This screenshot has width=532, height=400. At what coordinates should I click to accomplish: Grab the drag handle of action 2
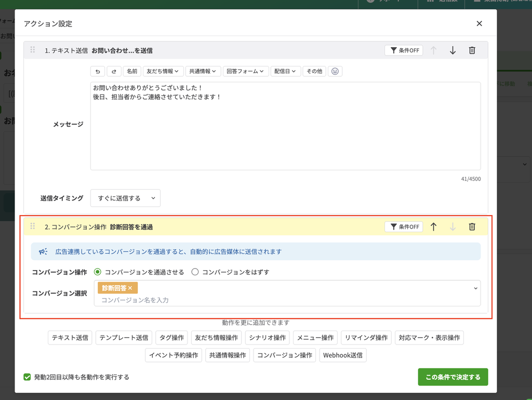(33, 226)
